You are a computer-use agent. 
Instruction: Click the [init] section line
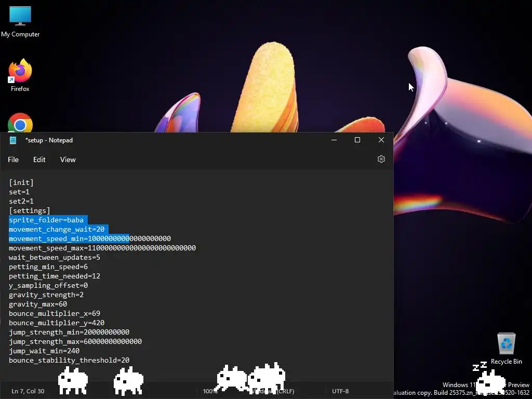[21, 182]
